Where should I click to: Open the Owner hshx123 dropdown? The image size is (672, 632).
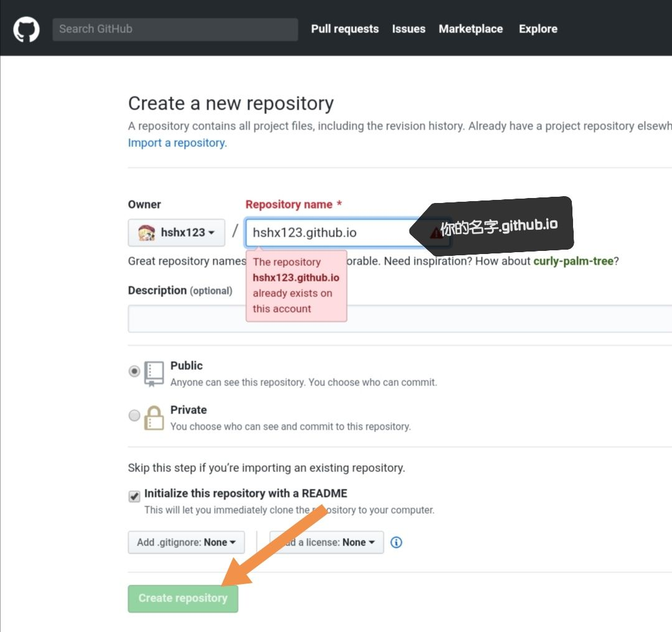(176, 232)
